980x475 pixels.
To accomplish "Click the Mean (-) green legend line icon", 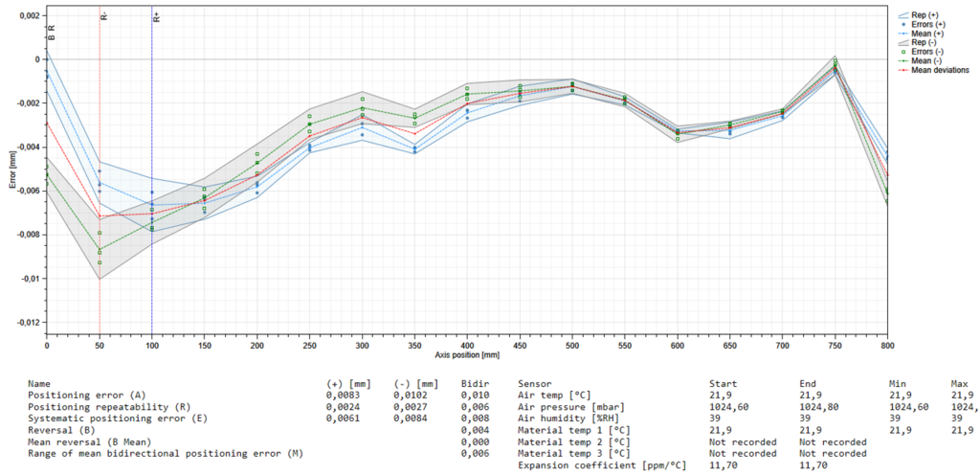I will tap(902, 61).
